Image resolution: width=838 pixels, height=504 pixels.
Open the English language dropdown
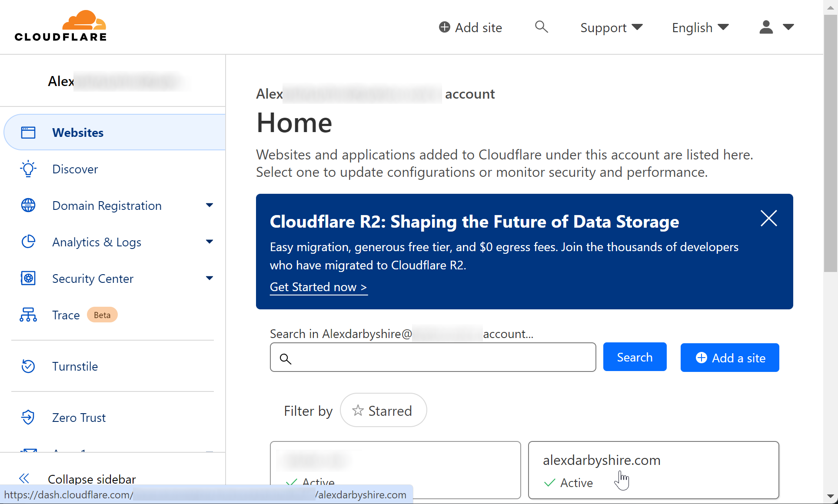tap(700, 27)
